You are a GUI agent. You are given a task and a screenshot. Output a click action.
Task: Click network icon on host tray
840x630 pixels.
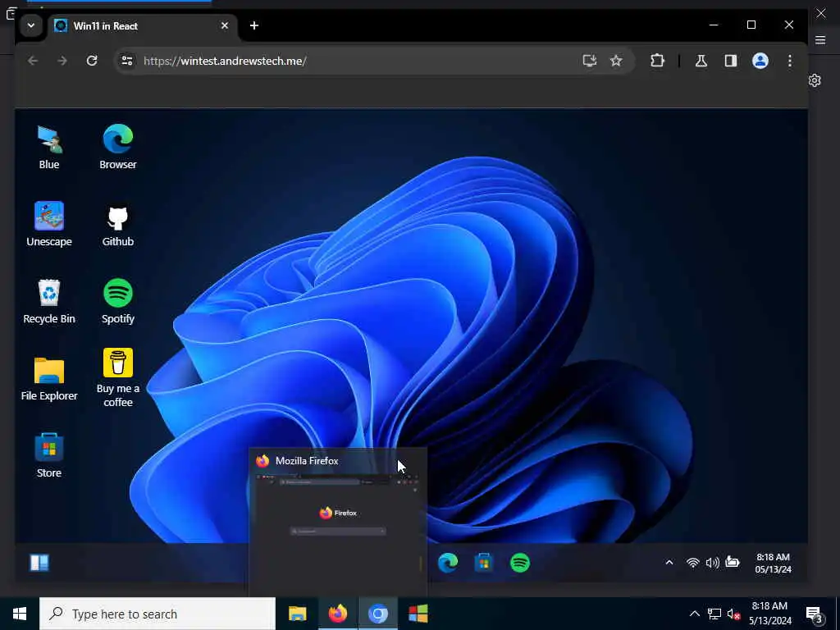click(x=714, y=614)
